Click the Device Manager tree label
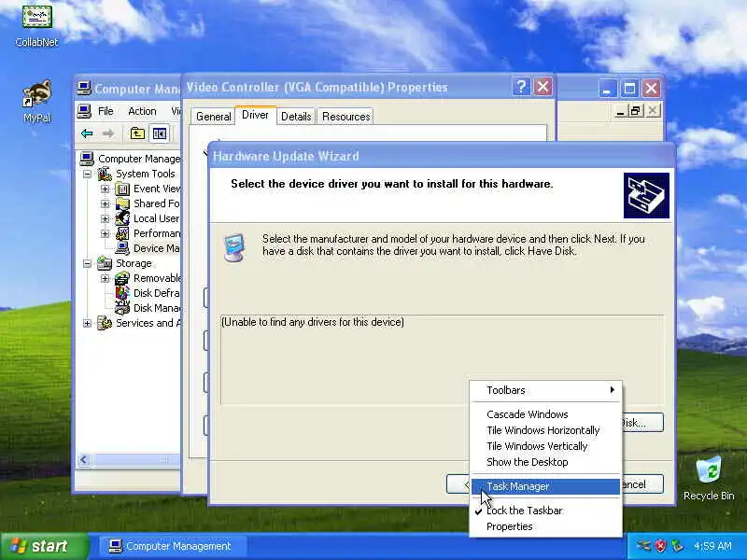 coord(156,248)
